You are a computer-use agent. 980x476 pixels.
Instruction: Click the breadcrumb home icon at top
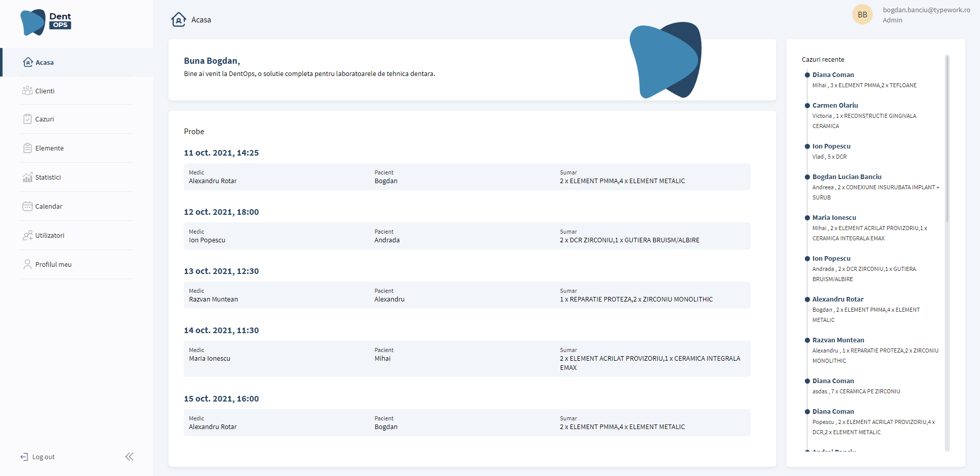178,19
